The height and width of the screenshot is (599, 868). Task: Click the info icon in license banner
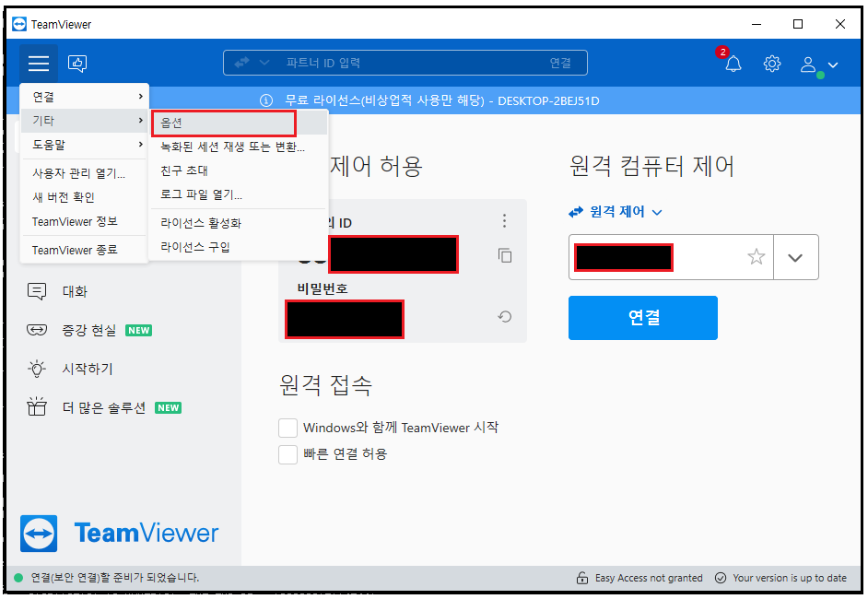coord(266,100)
